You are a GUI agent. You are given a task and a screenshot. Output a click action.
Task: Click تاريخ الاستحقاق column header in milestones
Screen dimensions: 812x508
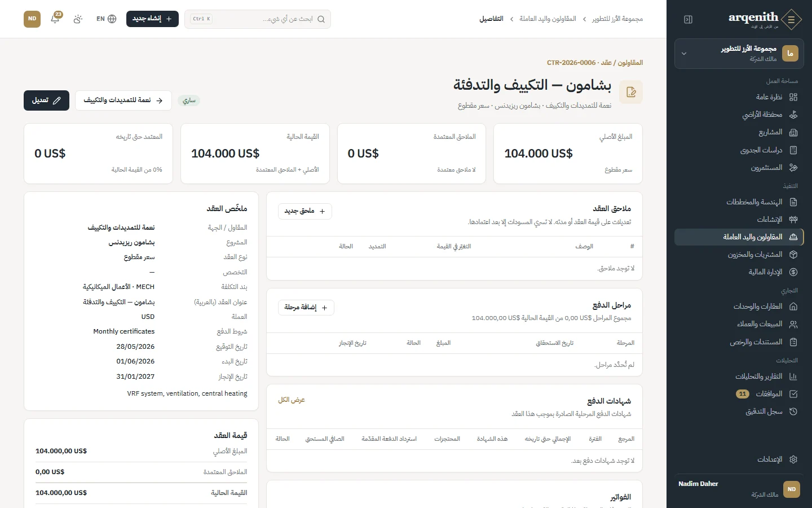point(554,343)
